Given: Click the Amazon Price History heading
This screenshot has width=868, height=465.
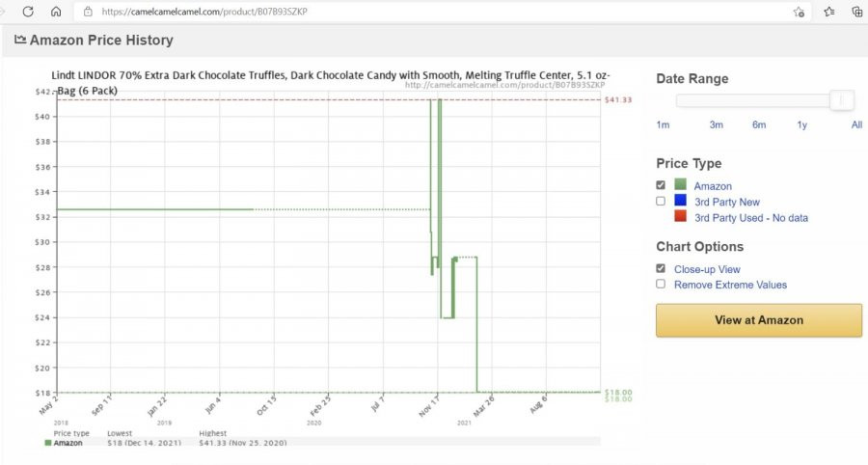Looking at the screenshot, I should click(x=101, y=40).
